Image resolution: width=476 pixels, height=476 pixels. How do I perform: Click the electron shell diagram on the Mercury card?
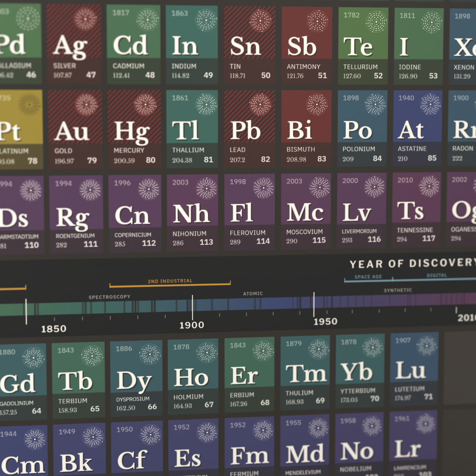[x=145, y=105]
